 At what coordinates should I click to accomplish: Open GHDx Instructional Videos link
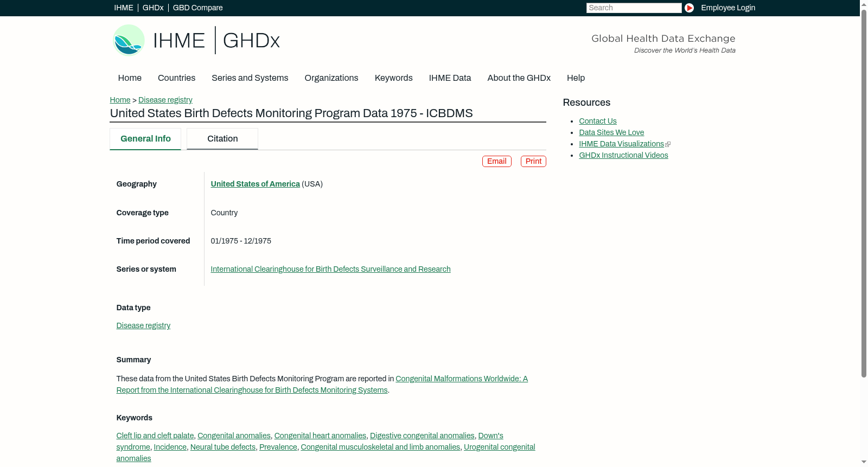point(623,155)
